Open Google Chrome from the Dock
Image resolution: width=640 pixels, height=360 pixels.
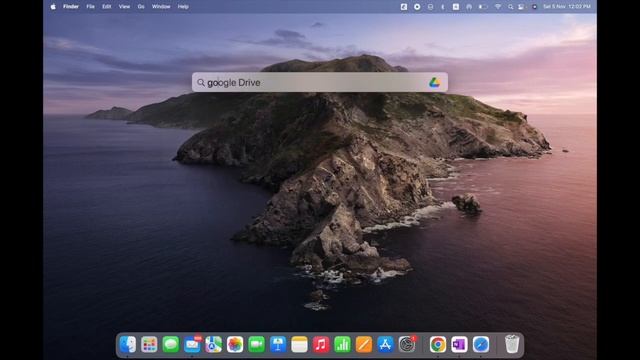coord(438,344)
